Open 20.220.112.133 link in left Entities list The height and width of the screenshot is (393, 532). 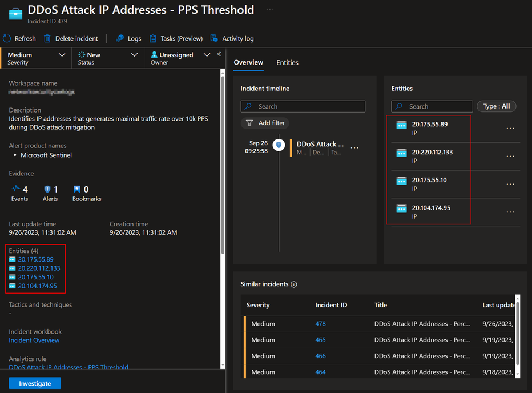click(x=39, y=268)
